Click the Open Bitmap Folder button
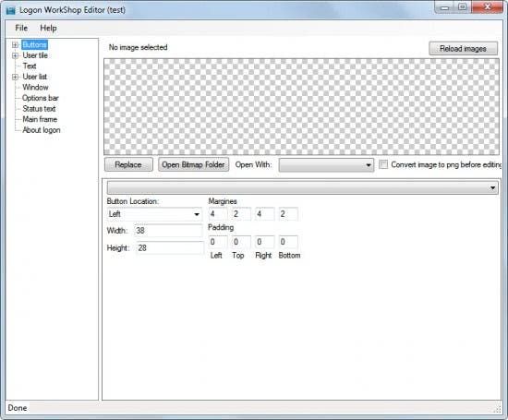 click(x=193, y=164)
